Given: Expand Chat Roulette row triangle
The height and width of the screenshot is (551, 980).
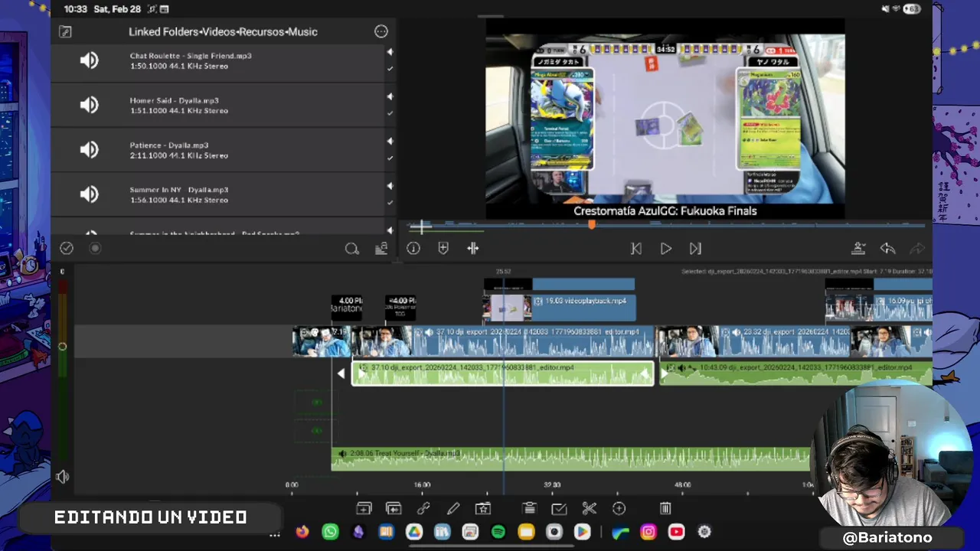Looking at the screenshot, I should click(x=390, y=52).
